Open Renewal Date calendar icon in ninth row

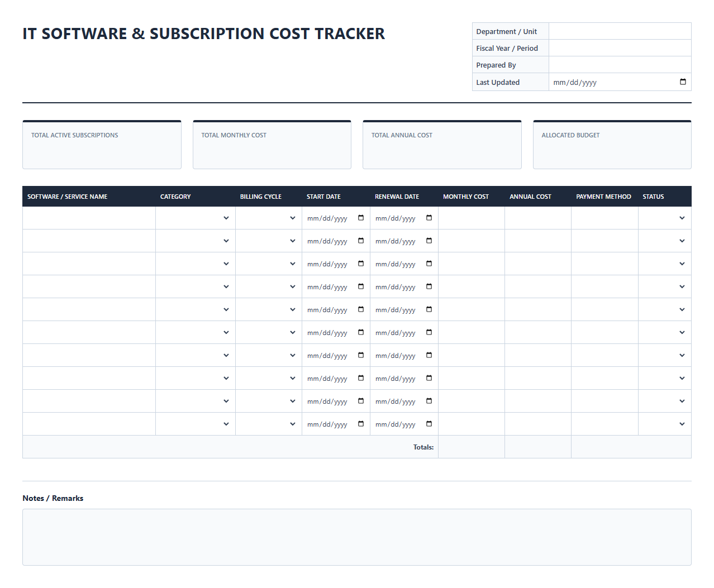[429, 401]
